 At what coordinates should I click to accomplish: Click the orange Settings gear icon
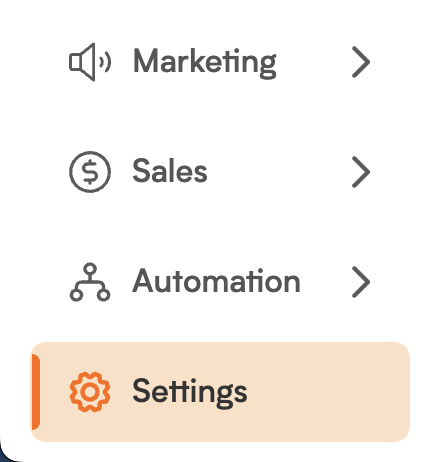[90, 392]
